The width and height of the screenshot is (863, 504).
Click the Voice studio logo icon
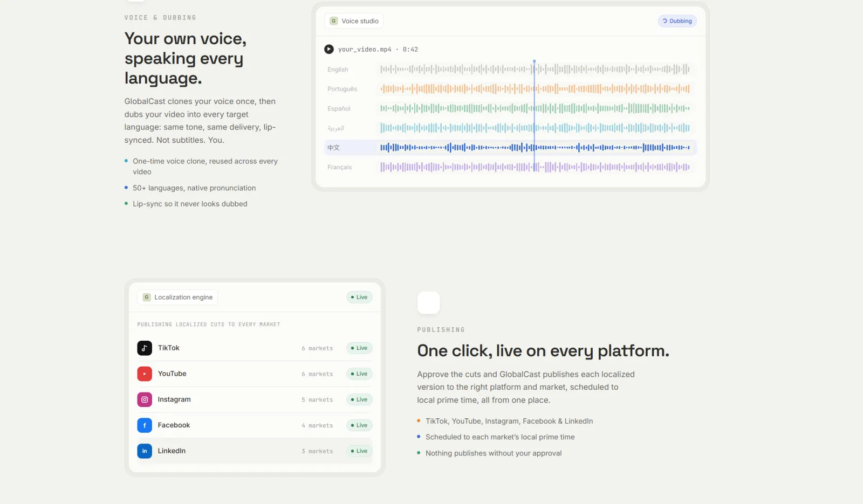[334, 21]
